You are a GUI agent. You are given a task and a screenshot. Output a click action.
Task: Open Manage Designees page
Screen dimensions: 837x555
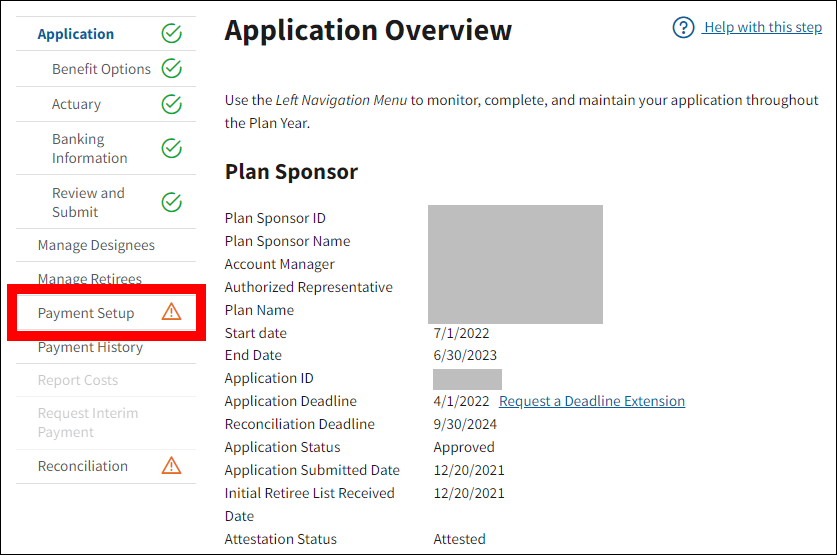[x=96, y=245]
